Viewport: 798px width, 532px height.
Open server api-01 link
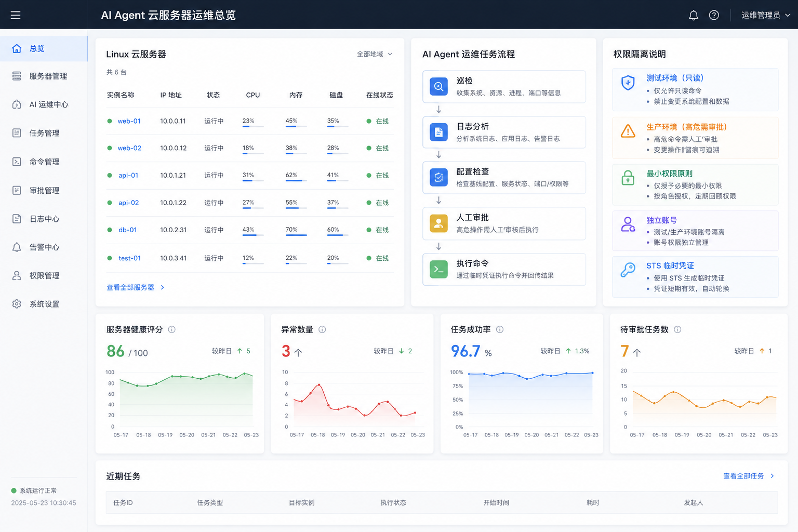[128, 175]
